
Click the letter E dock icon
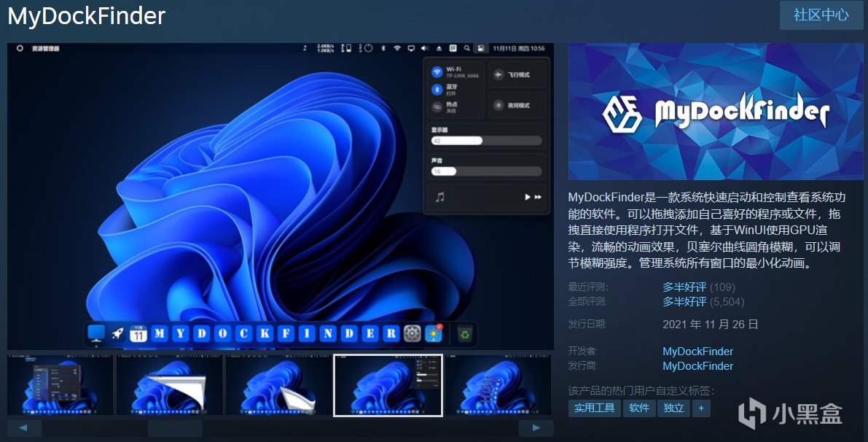point(370,333)
